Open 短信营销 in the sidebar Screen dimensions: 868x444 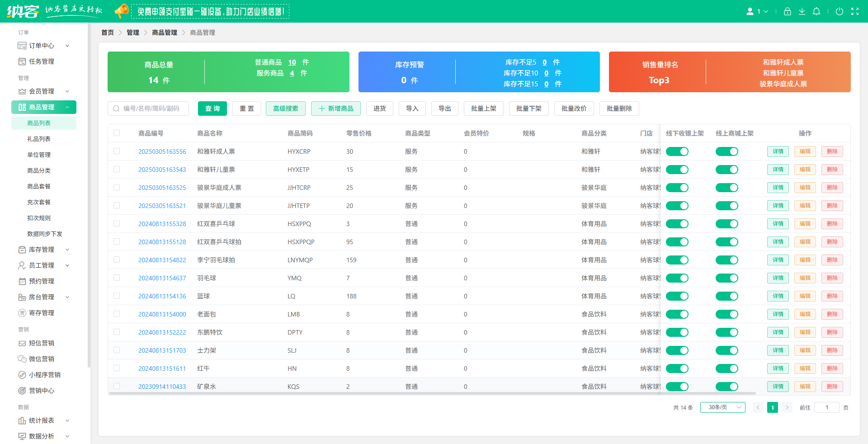[x=42, y=343]
